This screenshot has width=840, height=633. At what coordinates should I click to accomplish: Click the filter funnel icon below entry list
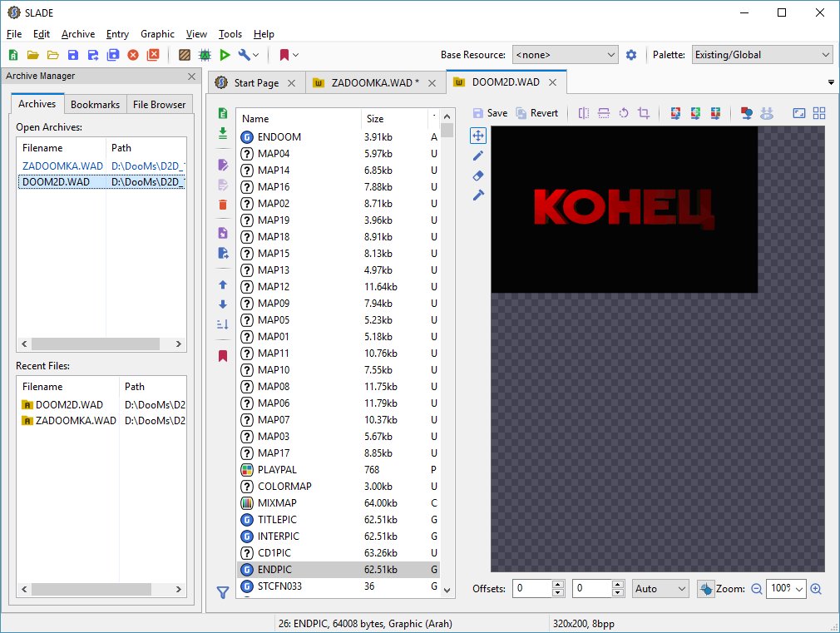pos(222,592)
